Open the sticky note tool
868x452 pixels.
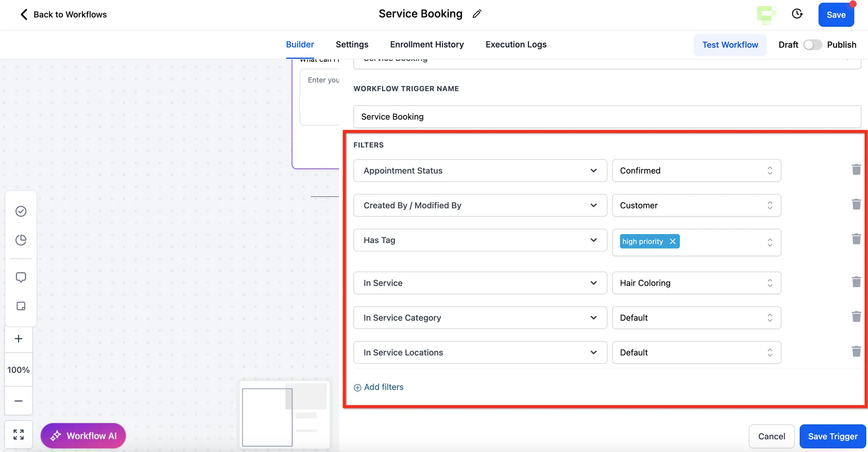pos(21,306)
